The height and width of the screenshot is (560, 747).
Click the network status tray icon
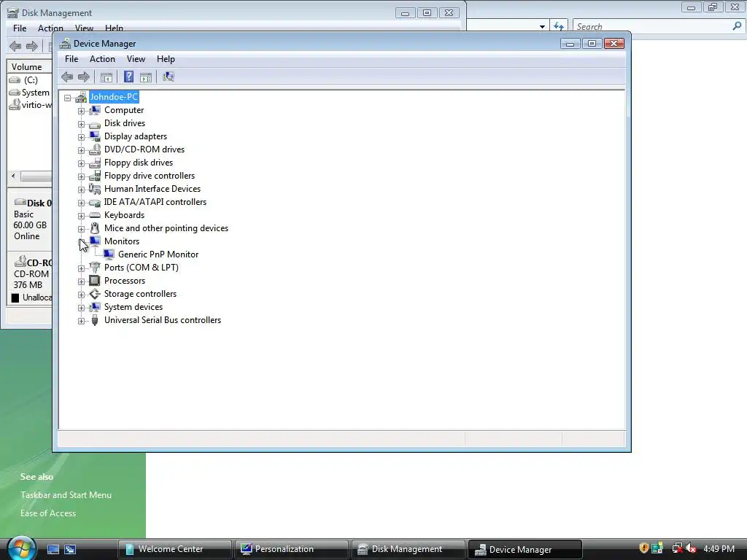coord(677,548)
